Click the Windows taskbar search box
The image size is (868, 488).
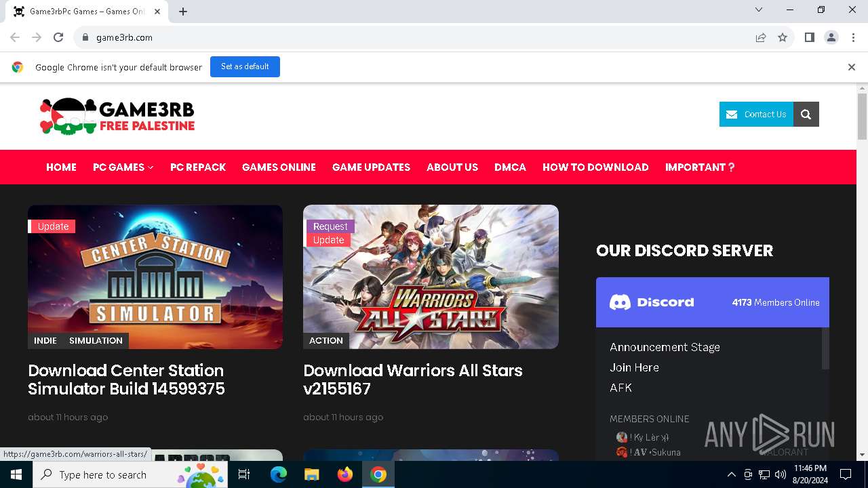(132, 474)
